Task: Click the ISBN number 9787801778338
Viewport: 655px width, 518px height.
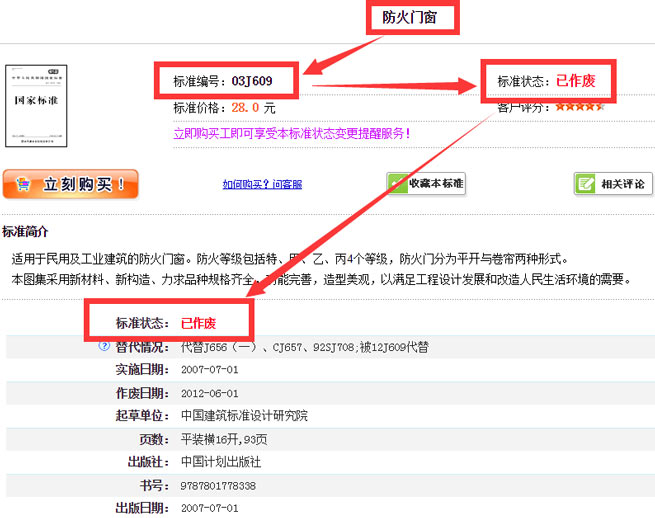Action: [218, 485]
